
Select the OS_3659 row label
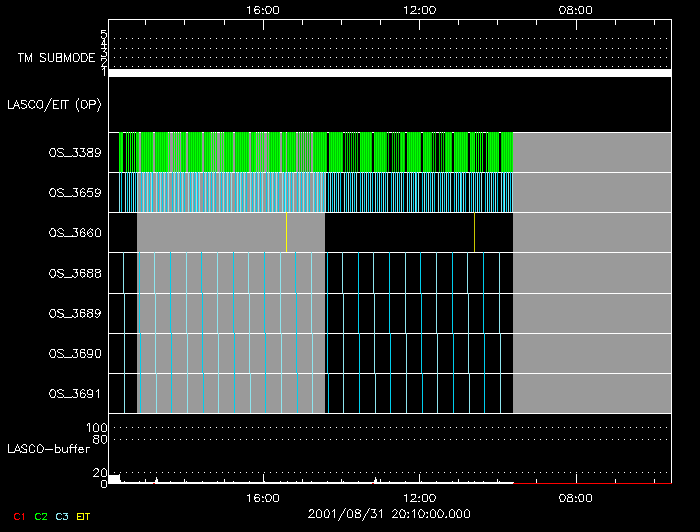(x=75, y=192)
